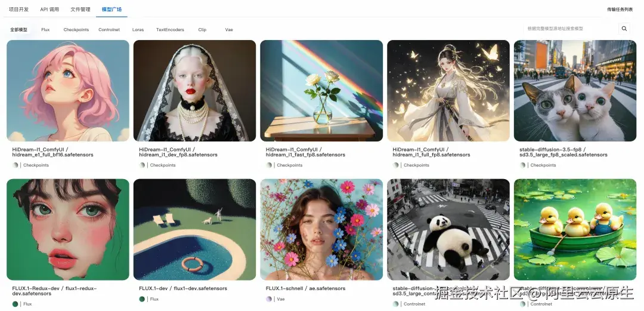Click avatar icon under hidream_i1_dev_fp8 card
Viewport: 644px width, 311px height.
(142, 165)
